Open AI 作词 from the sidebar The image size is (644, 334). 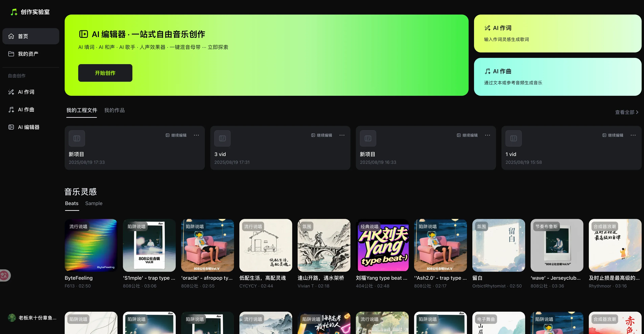pos(26,92)
